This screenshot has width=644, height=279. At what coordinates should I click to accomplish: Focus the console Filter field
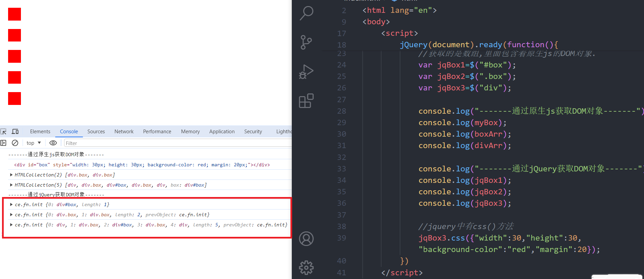[178, 143]
